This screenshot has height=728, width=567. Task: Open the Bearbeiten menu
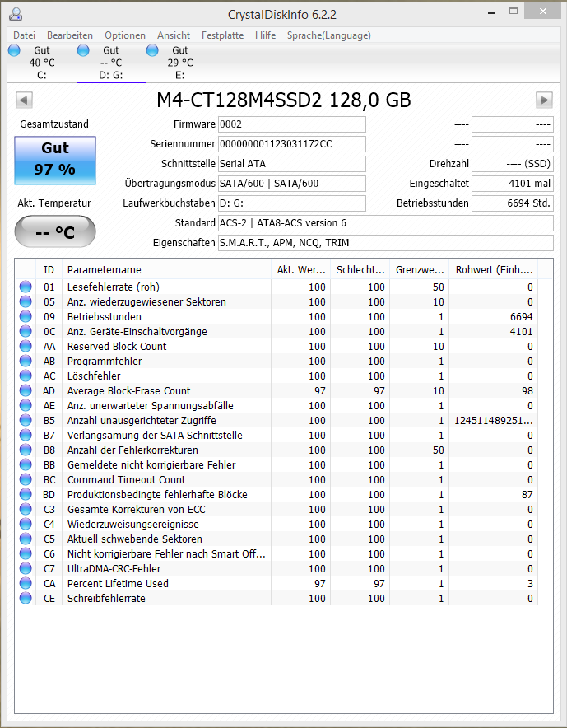coord(70,35)
